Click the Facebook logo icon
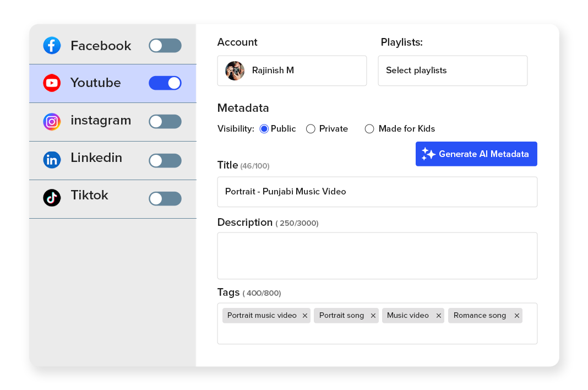 coord(52,46)
